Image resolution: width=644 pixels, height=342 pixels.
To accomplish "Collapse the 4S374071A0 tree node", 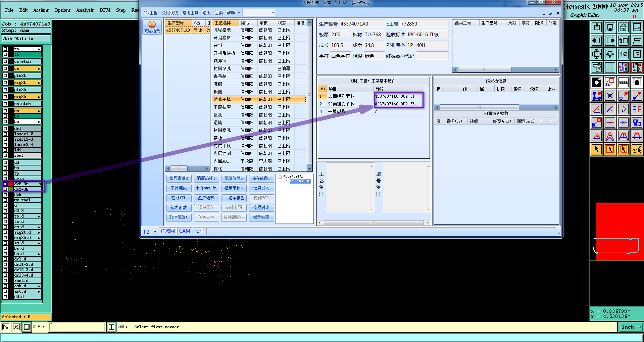I will [280, 177].
